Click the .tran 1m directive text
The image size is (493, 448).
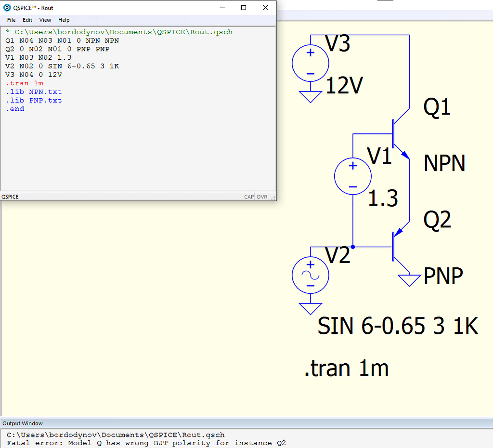[x=346, y=369]
